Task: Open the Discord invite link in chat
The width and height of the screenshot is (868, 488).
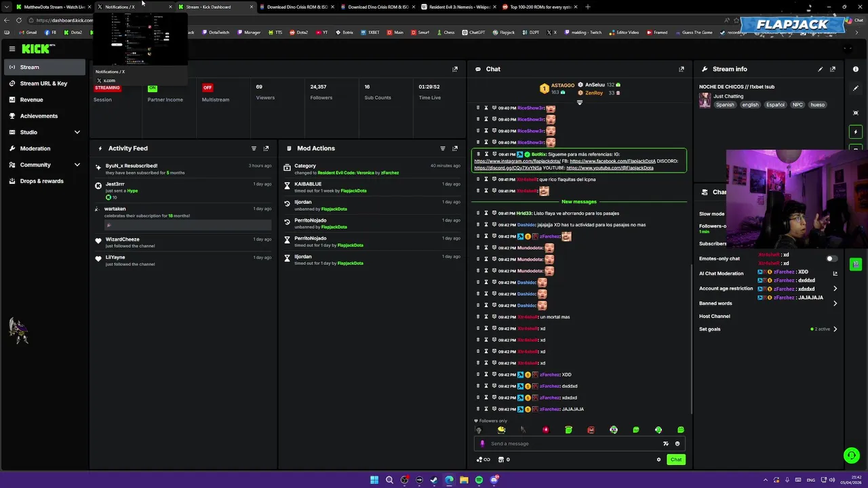Action: coord(508,168)
